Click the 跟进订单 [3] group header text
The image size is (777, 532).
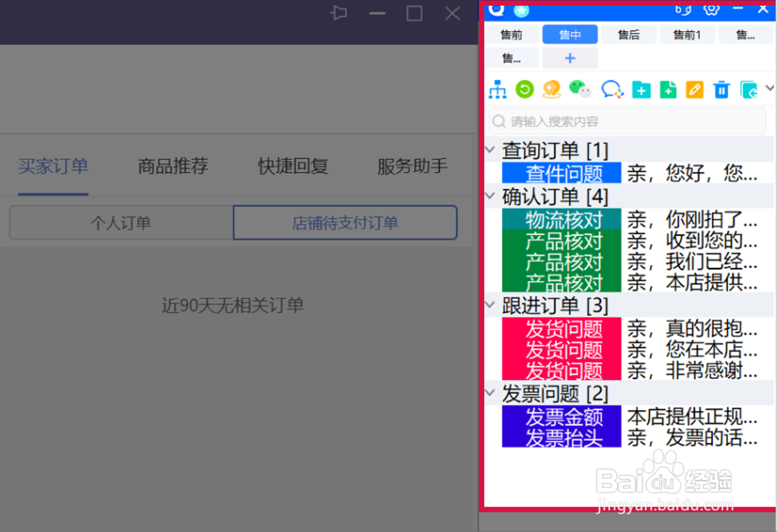click(x=555, y=306)
